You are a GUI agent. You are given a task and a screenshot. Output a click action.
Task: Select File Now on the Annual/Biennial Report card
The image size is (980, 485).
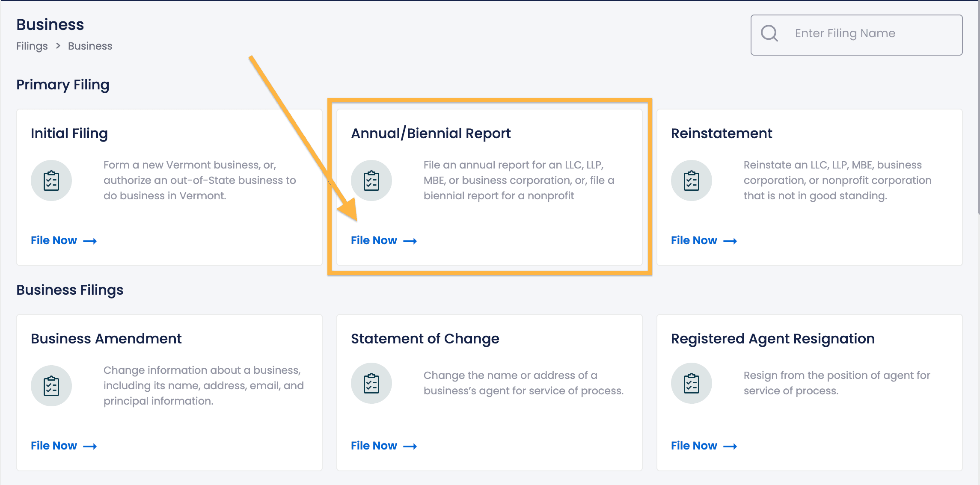pos(374,240)
